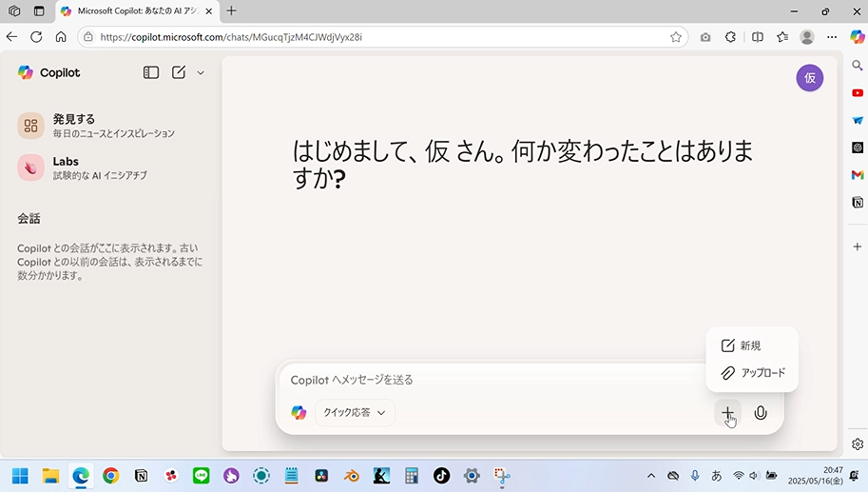
Task: Type in Copilot へメッセージを送る field
Action: (x=494, y=380)
